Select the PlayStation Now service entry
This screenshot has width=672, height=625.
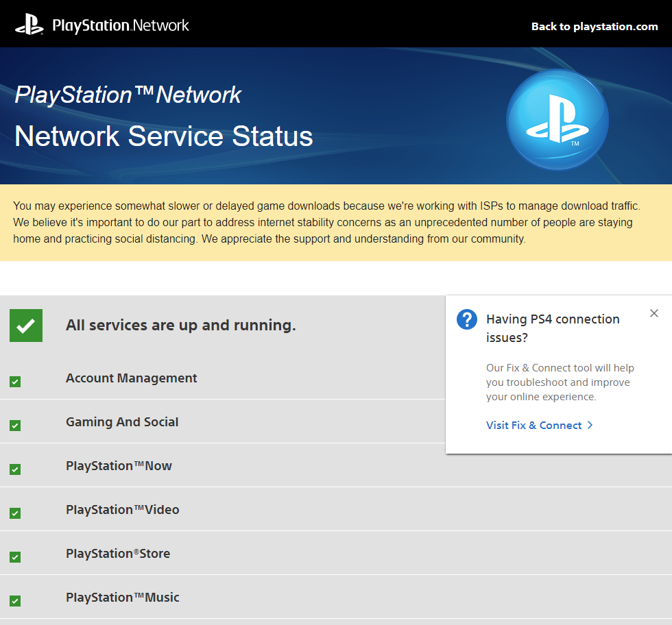tap(118, 465)
